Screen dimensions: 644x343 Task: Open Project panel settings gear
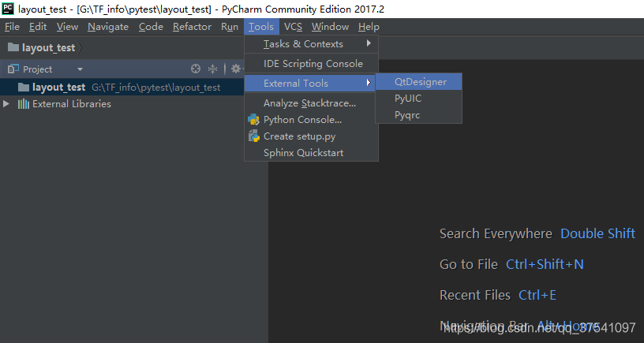point(236,69)
